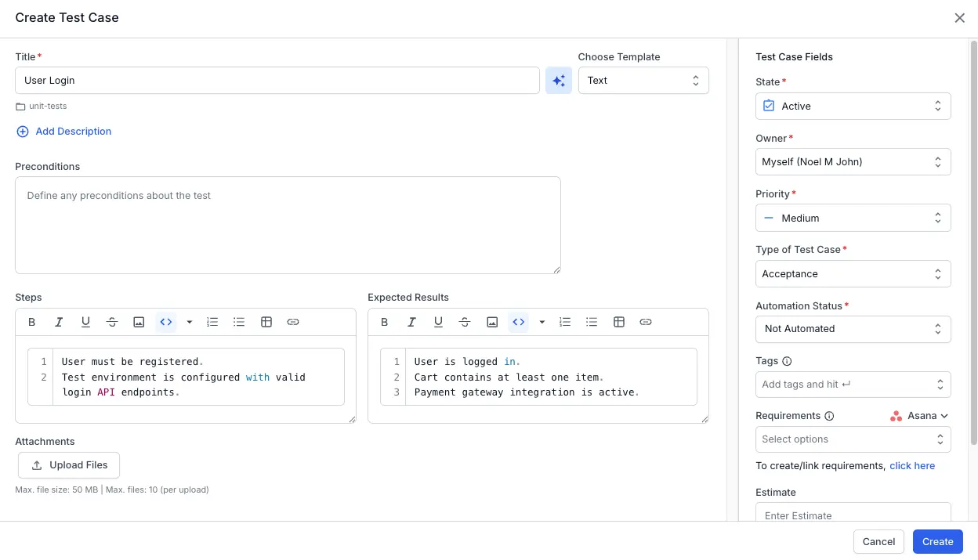The width and height of the screenshot is (978, 560).
Task: Apply italic in Expected Results toolbar
Action: (411, 322)
